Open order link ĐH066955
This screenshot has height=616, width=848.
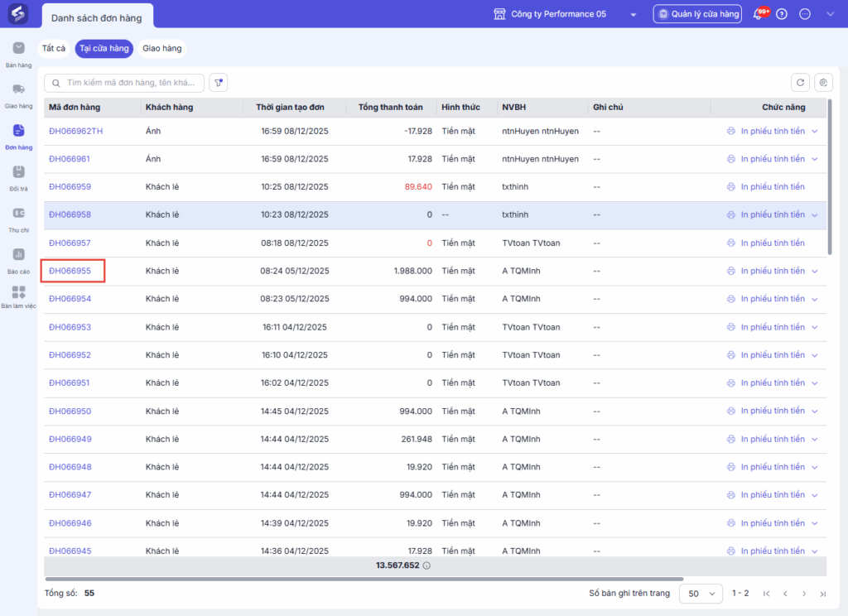pos(70,271)
